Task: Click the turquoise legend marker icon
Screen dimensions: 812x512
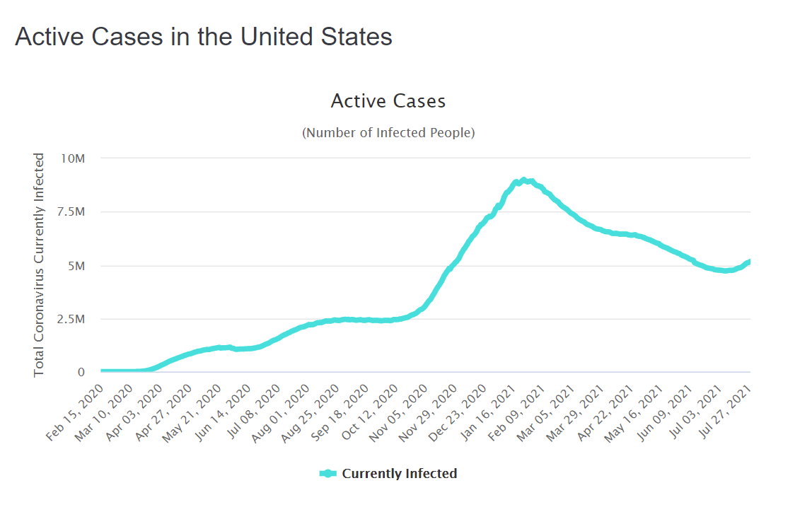Action: click(x=327, y=473)
